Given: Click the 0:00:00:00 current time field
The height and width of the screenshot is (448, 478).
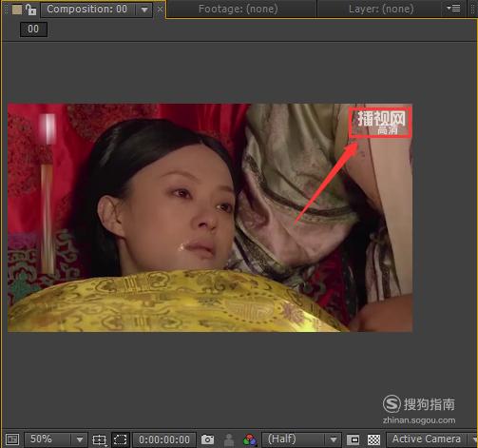Looking at the screenshot, I should click(164, 439).
